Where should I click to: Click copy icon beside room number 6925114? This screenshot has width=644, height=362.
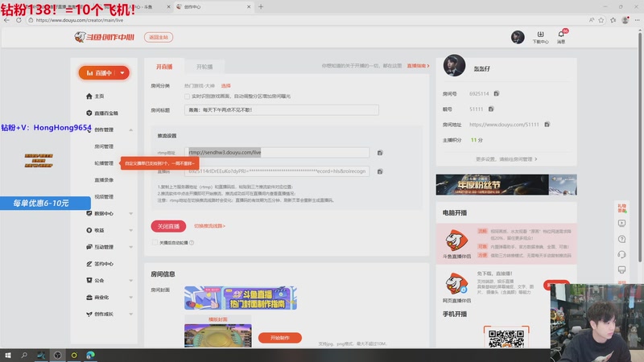497,94
